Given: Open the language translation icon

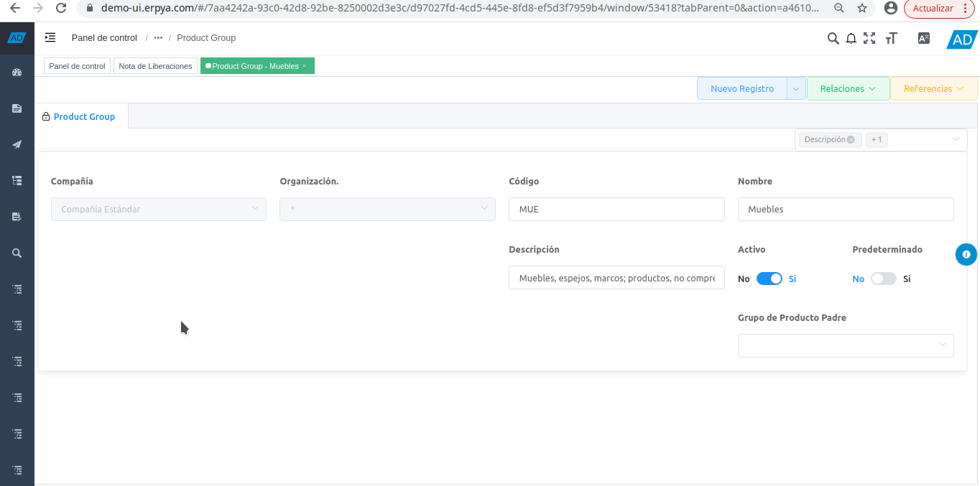Looking at the screenshot, I should pyautogui.click(x=924, y=39).
